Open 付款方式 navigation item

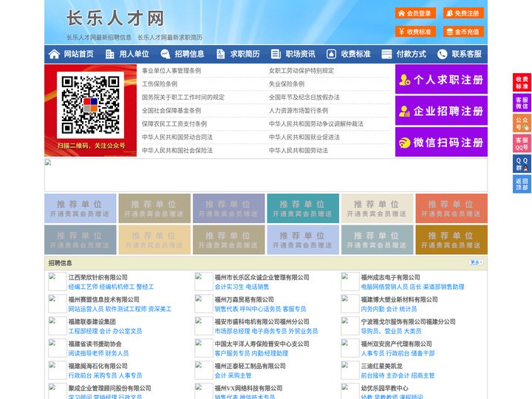pyautogui.click(x=412, y=54)
